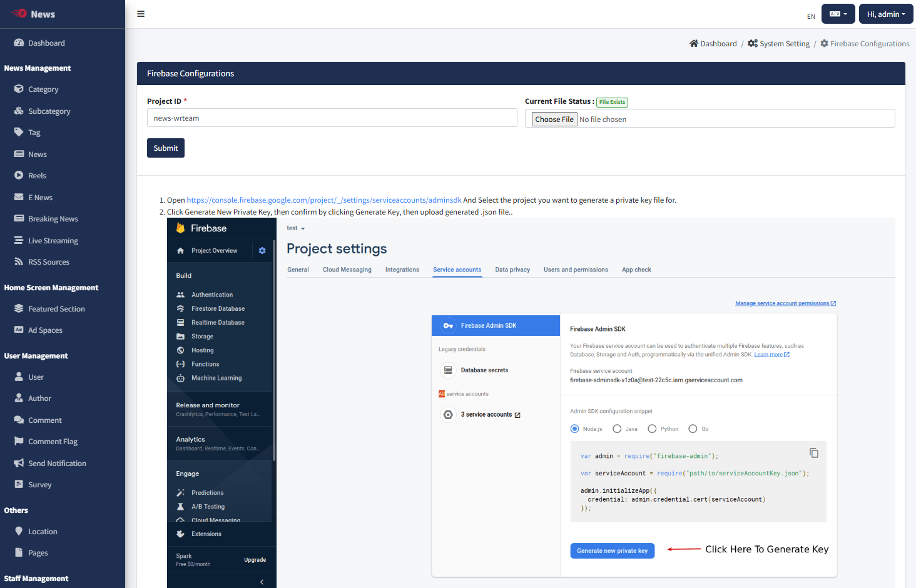Open the Featured Section layers icon
916x588 pixels.
[x=19, y=308]
